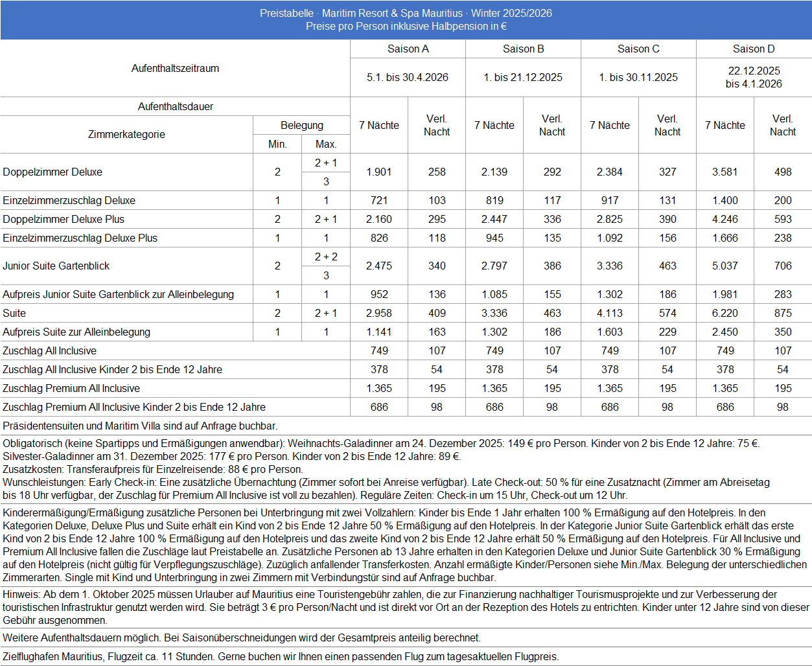Click extra-night price "875"
812x666 pixels.
tap(783, 313)
